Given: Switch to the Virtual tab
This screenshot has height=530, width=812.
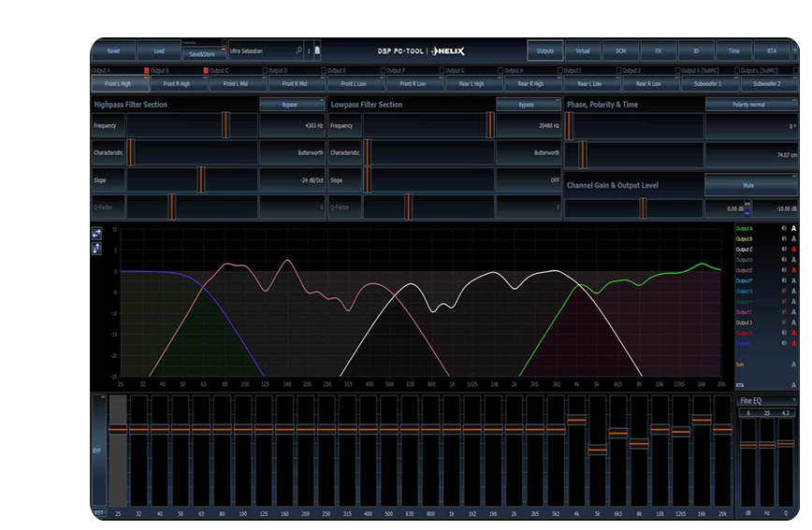Looking at the screenshot, I should (582, 51).
